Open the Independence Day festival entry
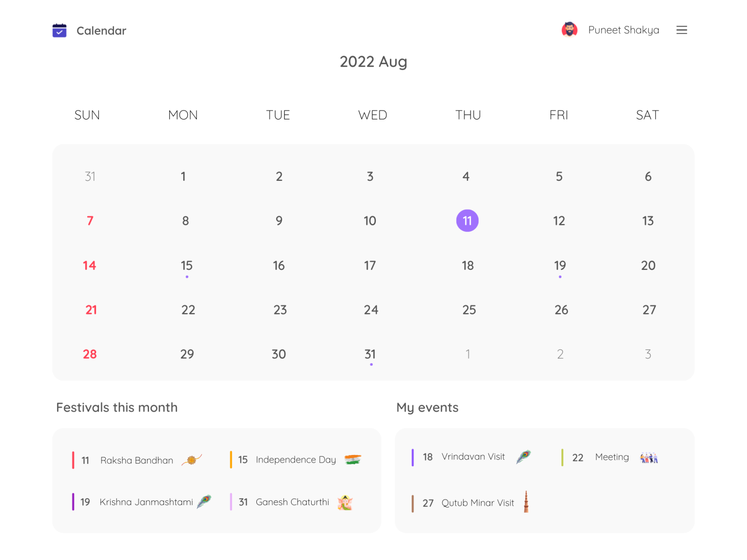 (x=296, y=460)
